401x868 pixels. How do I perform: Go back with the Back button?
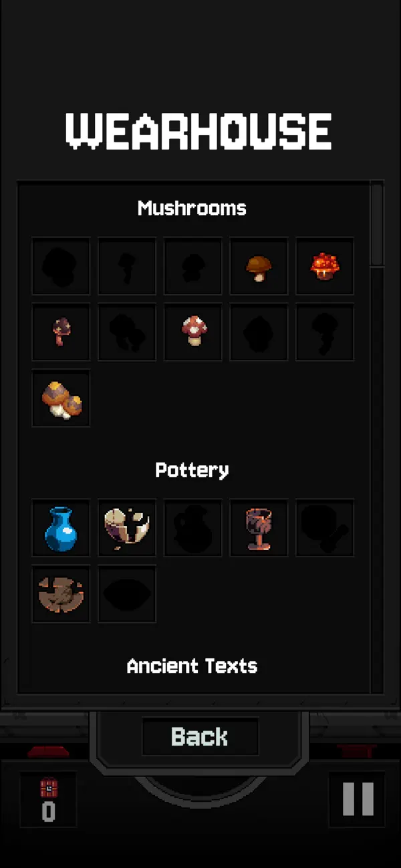point(200,737)
